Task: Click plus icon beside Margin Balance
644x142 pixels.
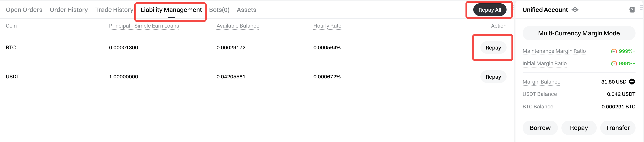Action: (x=632, y=82)
